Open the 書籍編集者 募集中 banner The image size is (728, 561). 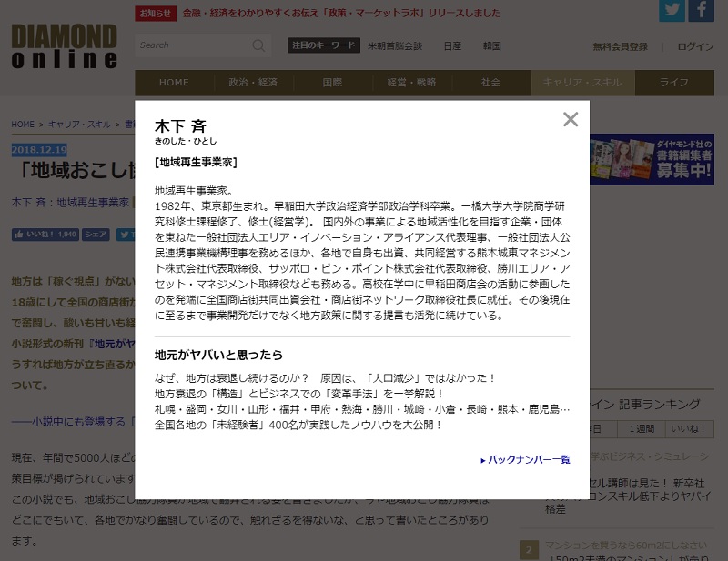[x=652, y=159]
